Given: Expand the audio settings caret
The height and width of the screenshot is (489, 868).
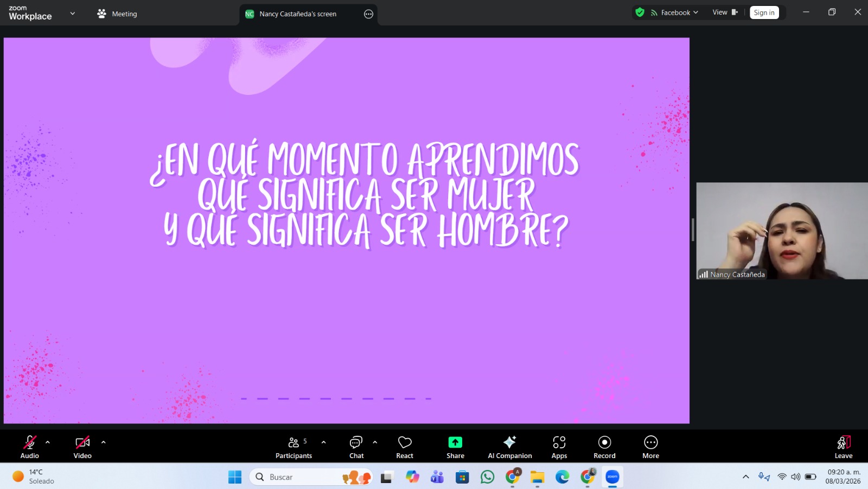Looking at the screenshot, I should [x=48, y=442].
